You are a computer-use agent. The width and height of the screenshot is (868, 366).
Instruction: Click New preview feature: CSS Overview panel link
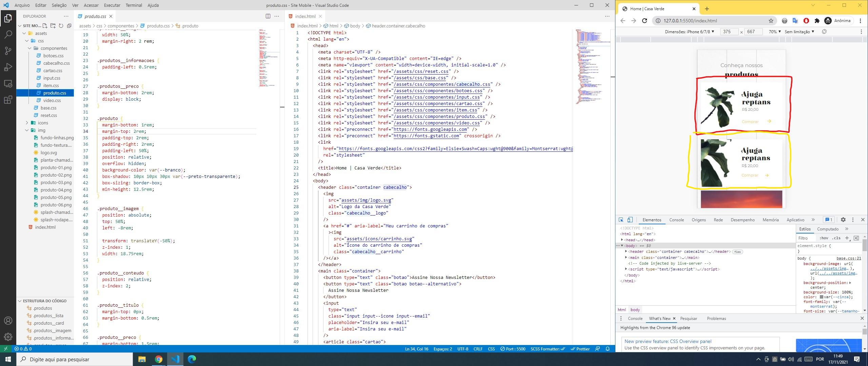pyautogui.click(x=668, y=341)
